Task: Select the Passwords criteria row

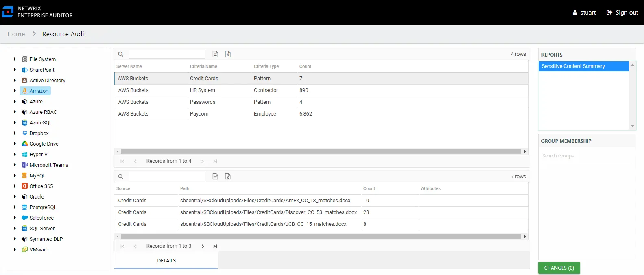Action: tap(321, 102)
